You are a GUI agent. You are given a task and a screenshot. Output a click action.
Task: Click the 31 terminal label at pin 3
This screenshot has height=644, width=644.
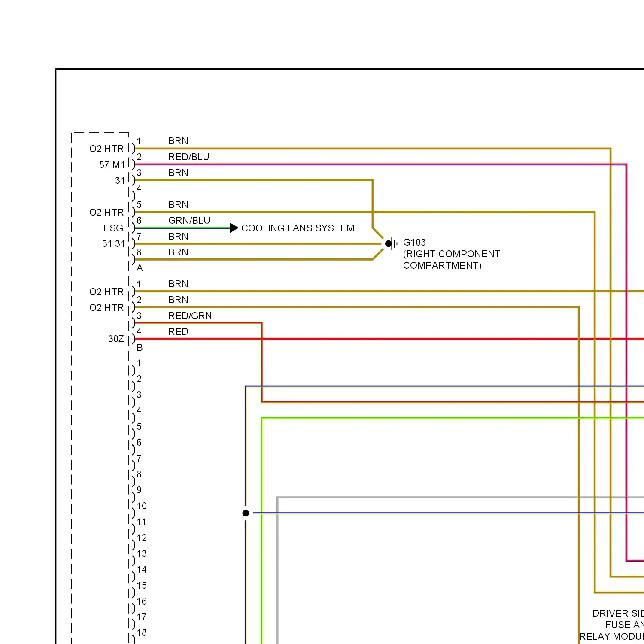coord(120,180)
